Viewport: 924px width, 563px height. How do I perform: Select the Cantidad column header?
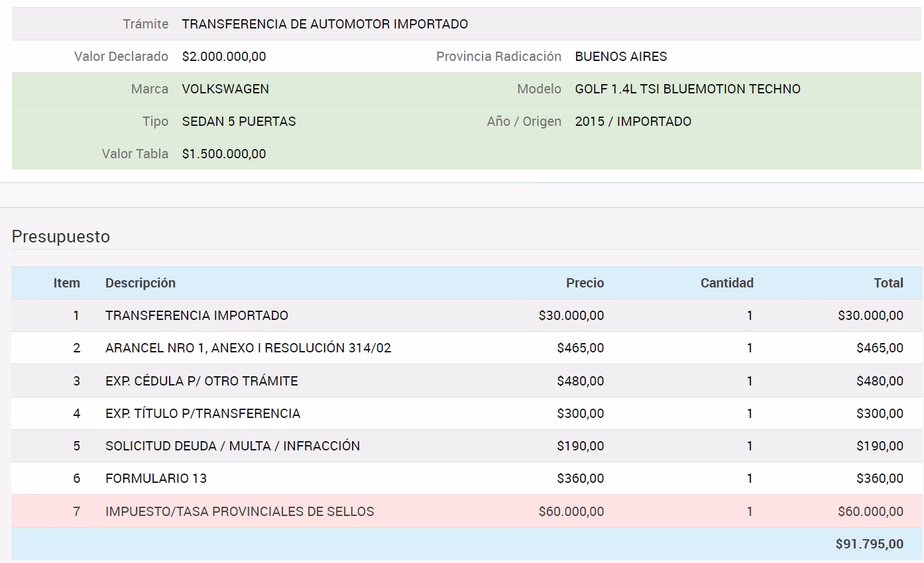[727, 283]
